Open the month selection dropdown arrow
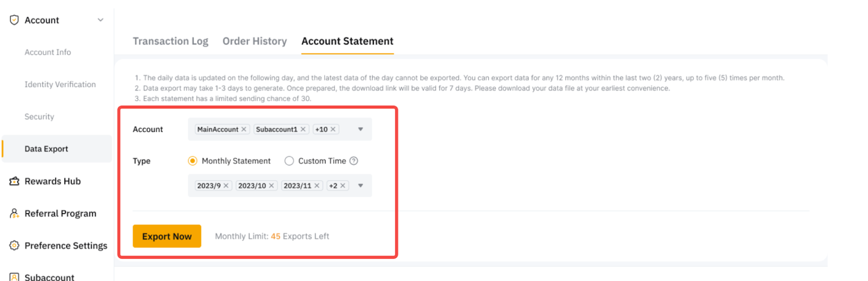 pyautogui.click(x=360, y=186)
